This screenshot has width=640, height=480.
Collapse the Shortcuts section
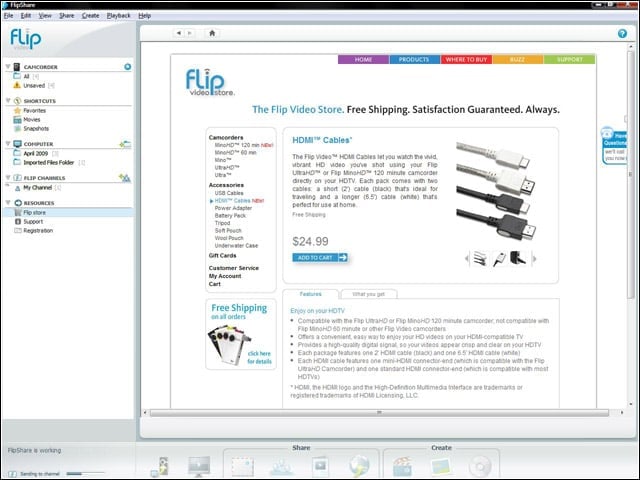pyautogui.click(x=8, y=100)
